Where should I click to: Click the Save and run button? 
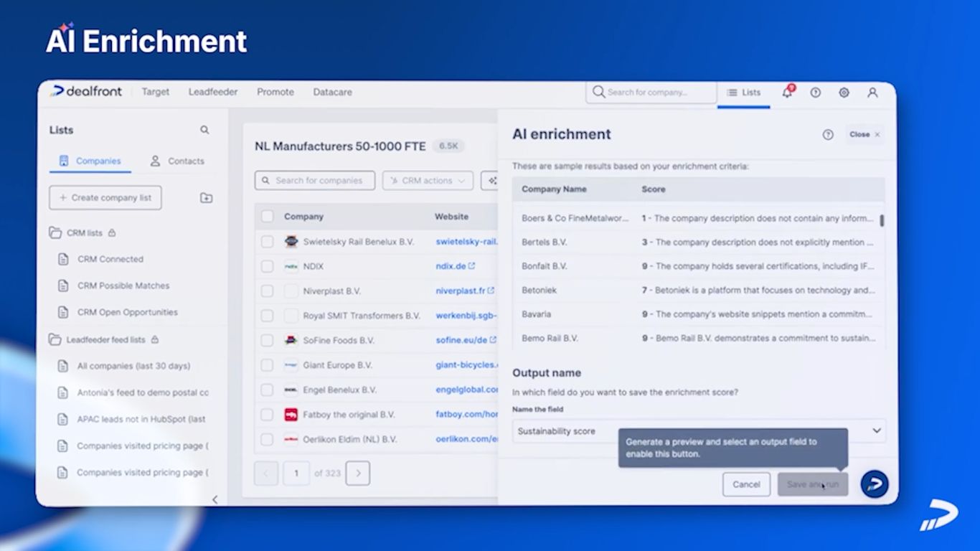(x=813, y=484)
